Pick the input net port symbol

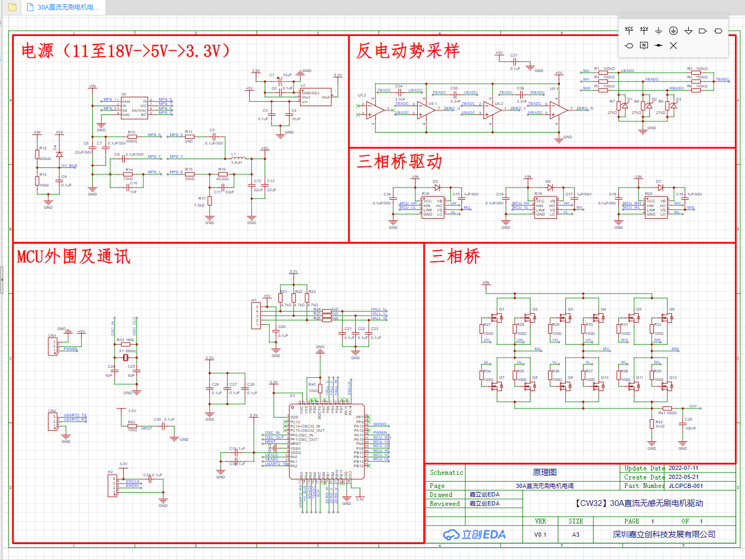tap(703, 31)
